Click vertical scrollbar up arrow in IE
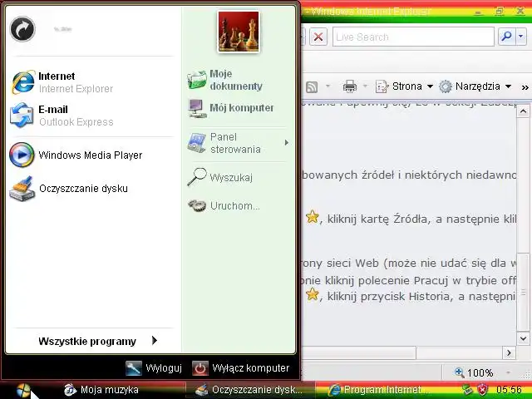The width and height of the screenshot is (532, 399). coord(523,111)
